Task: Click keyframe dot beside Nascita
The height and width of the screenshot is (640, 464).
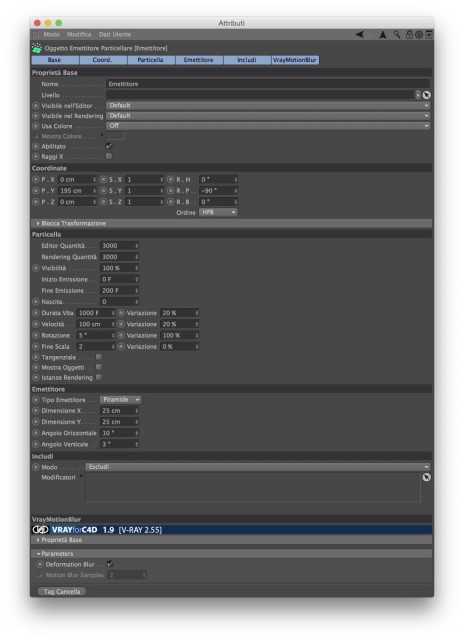Action: 36,302
